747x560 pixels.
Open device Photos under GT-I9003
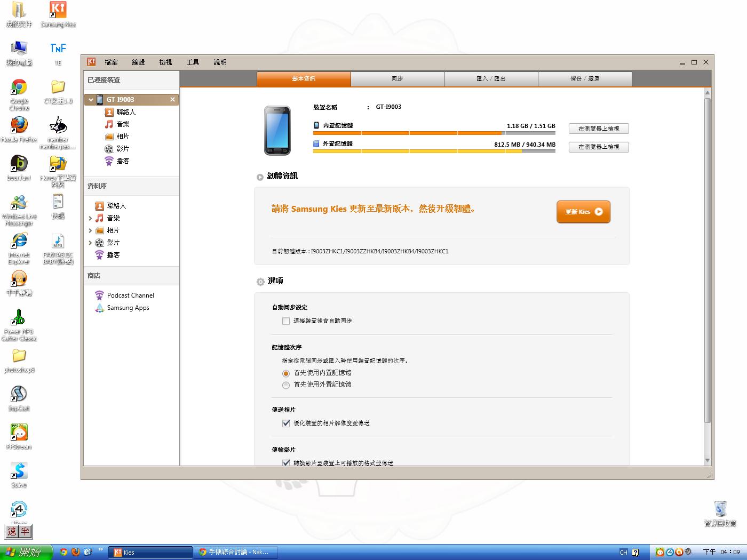[117, 137]
